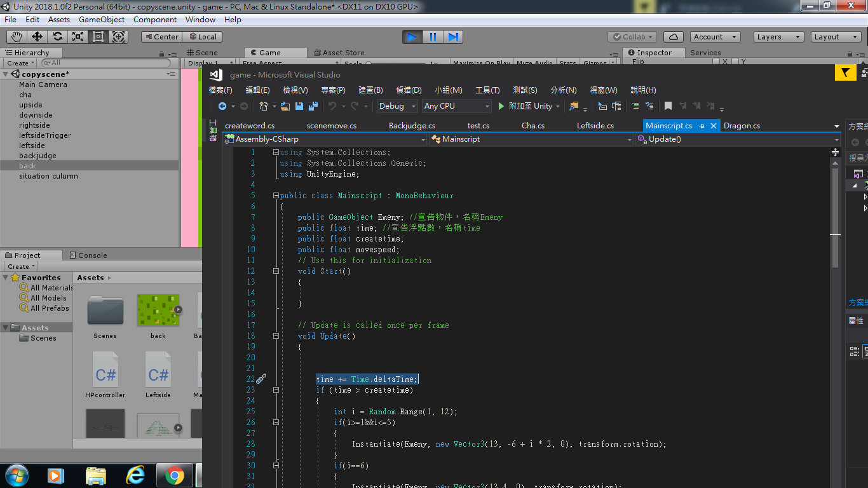868x488 pixels.
Task: Open the Any CPU platform dropdown
Action: click(456, 105)
